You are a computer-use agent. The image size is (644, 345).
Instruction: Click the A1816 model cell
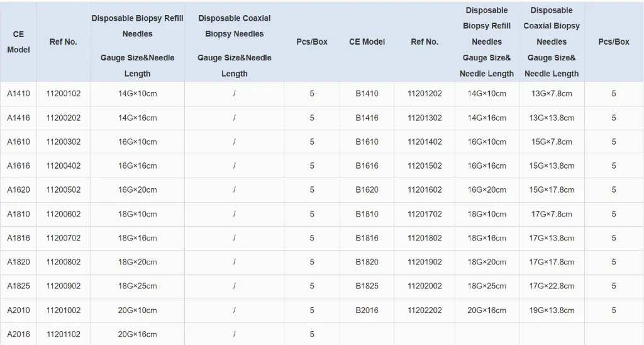18,238
